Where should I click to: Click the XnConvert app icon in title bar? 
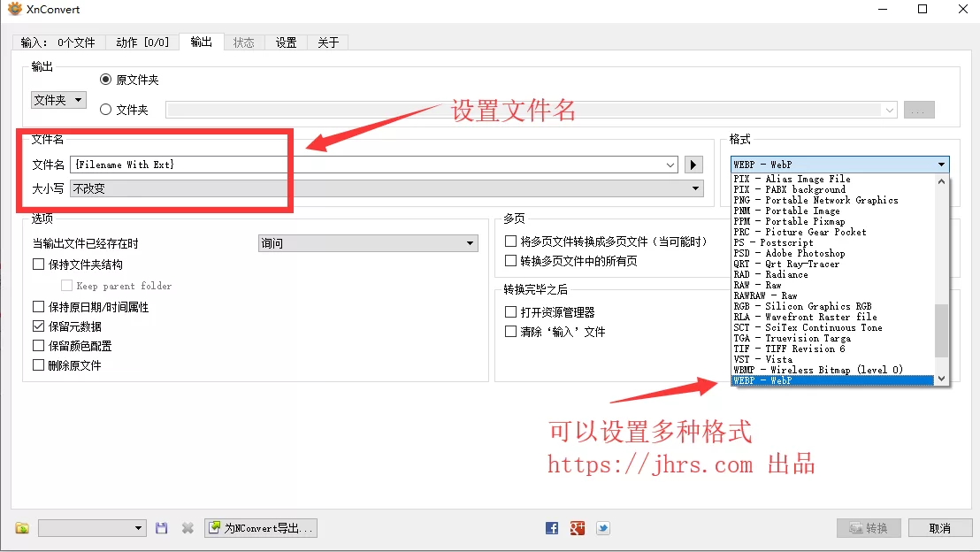14,9
